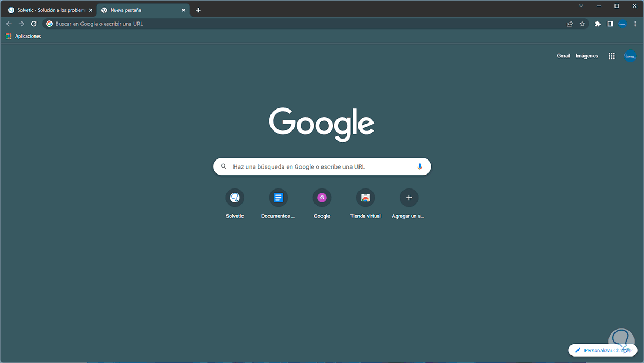Screen dimensions: 644x363
Task: Open the Imágenes link
Action: click(587, 56)
